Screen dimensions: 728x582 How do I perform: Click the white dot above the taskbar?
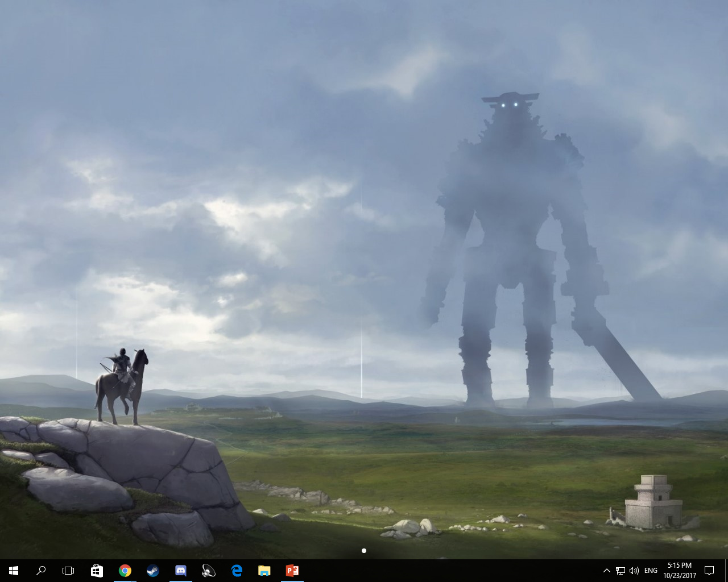364,550
